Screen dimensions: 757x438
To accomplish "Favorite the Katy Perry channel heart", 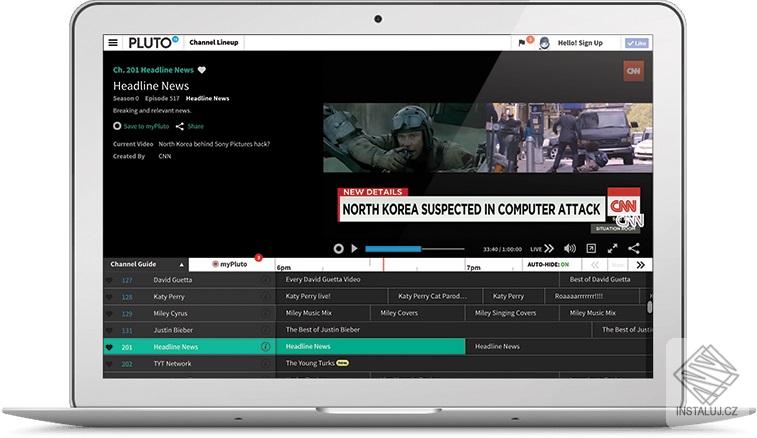I will [109, 297].
